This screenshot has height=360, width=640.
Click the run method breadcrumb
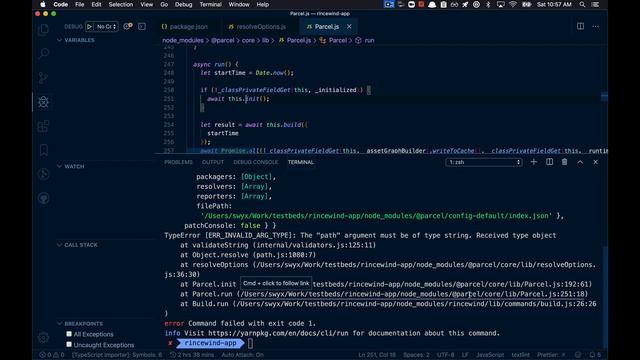pyautogui.click(x=369, y=40)
